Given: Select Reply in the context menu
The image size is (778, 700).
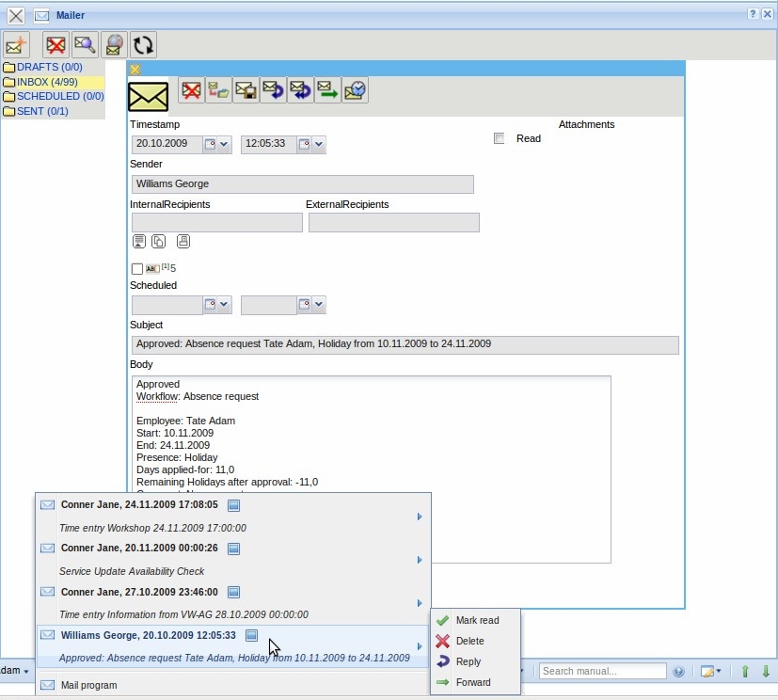Looking at the screenshot, I should [x=468, y=661].
